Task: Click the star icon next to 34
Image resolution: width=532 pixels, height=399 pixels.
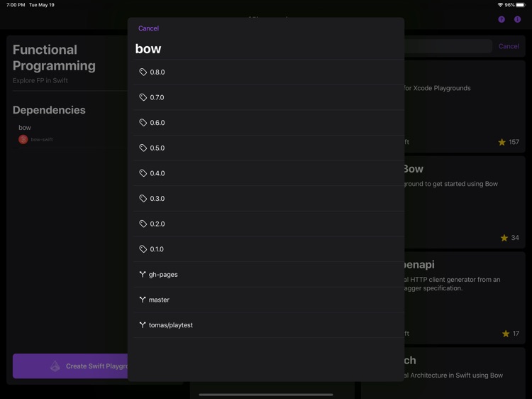Action: click(504, 238)
